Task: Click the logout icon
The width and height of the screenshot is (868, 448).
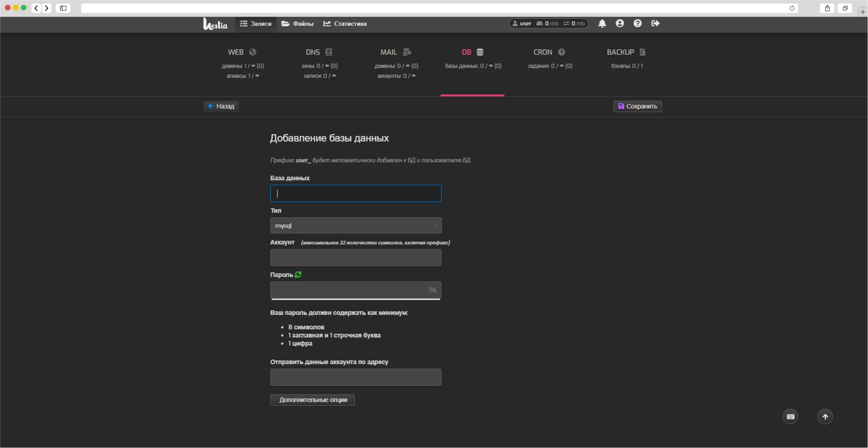Action: 655,23
